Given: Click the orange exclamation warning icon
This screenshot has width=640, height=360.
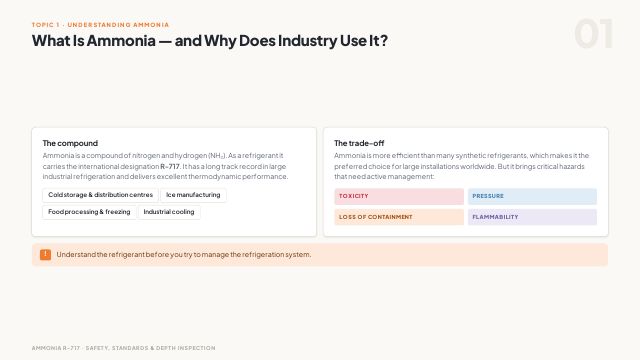Looking at the screenshot, I should (x=45, y=255).
